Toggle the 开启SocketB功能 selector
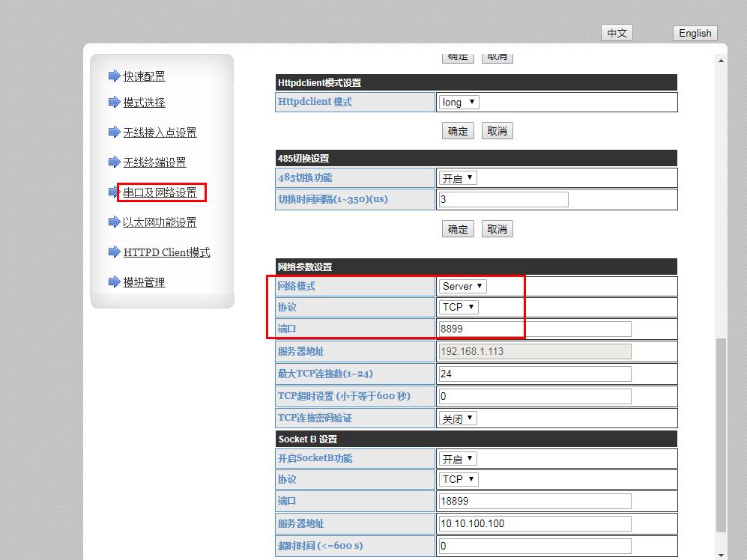Viewport: 747px width, 560px height. [457, 459]
